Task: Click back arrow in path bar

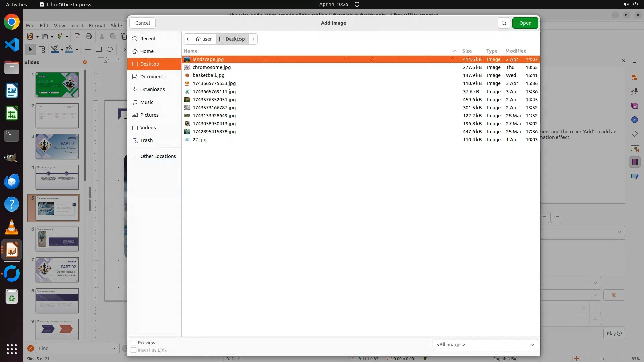Action: [188, 39]
